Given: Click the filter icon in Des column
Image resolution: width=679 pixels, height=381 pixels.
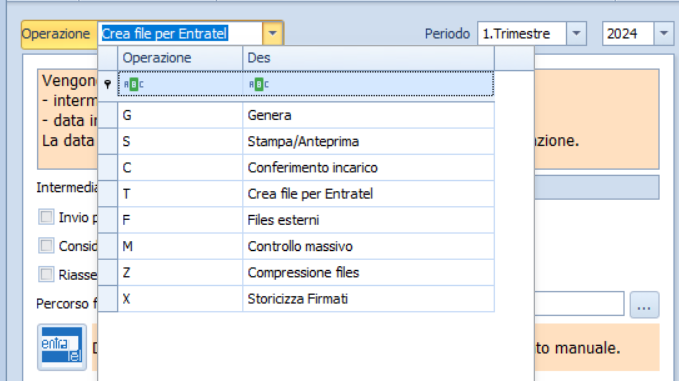Looking at the screenshot, I should 259,84.
